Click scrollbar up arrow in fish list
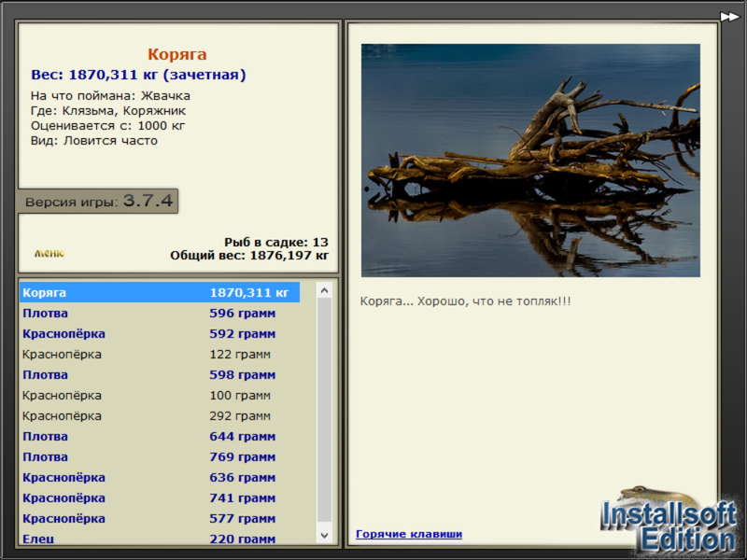The width and height of the screenshot is (747, 560). (324, 290)
